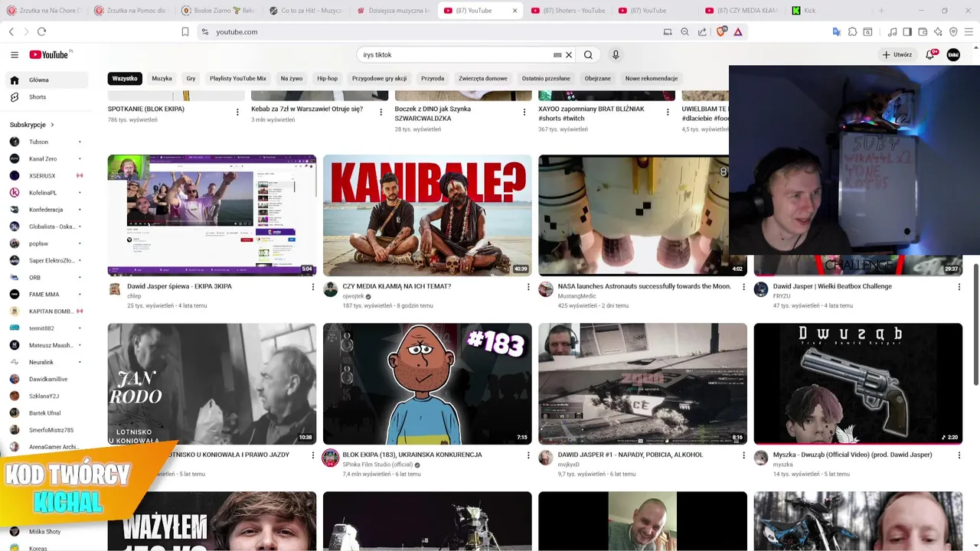The height and width of the screenshot is (551, 980).
Task: Click the youtube.com address bar
Action: pyautogui.click(x=429, y=31)
